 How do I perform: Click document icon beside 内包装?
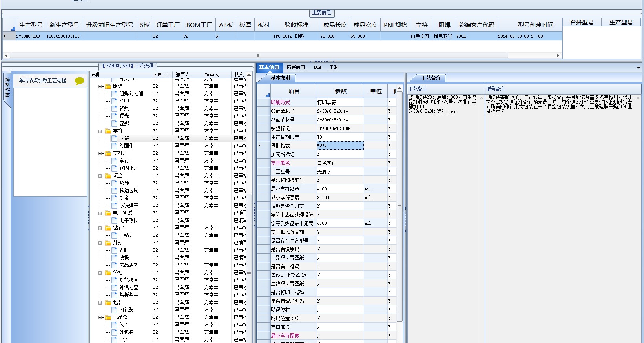115,310
